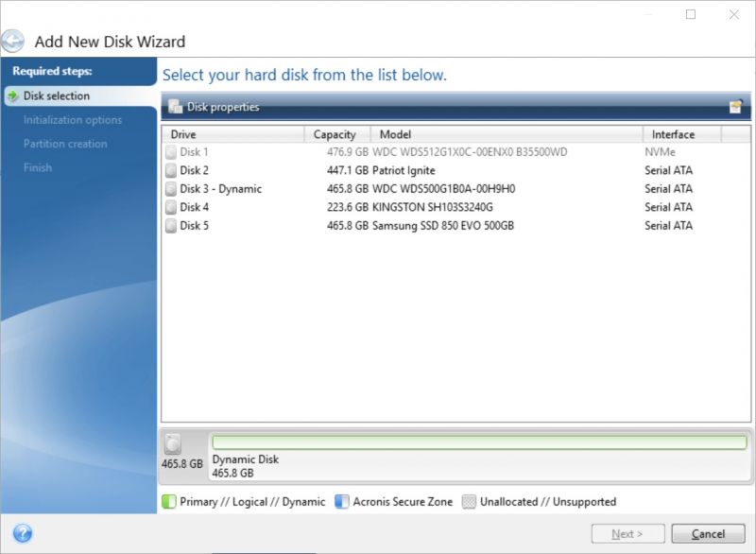Image resolution: width=756 pixels, height=554 pixels.
Task: Click the Disk 5 drive icon
Action: point(171,226)
